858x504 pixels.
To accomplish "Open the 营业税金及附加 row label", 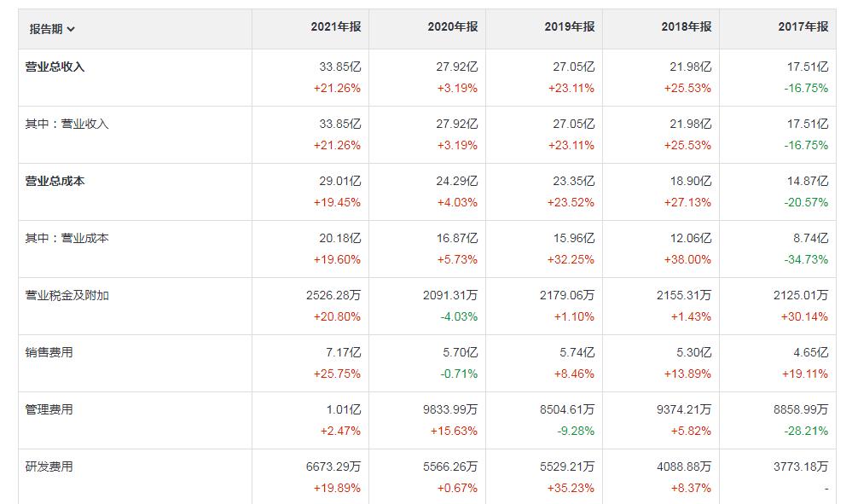I will pos(67,295).
